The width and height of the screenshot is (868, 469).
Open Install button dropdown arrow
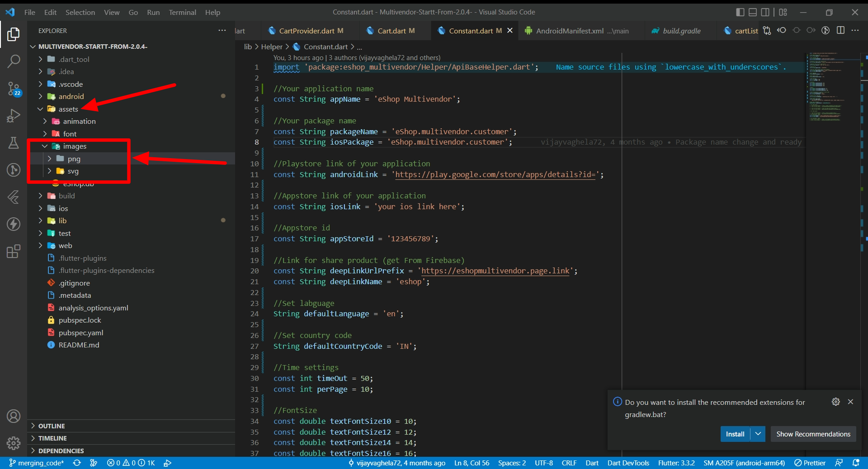[758, 434]
